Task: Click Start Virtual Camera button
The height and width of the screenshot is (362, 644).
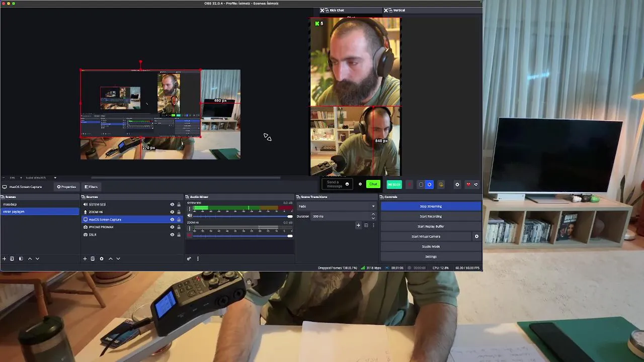Action: (x=426, y=236)
